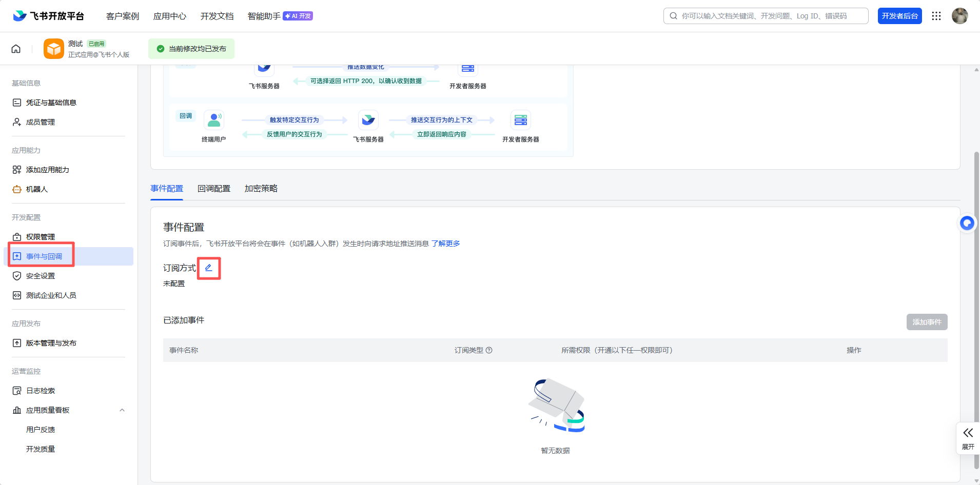Switch to the 回调配置 tab
This screenshot has width=980, height=485.
pyautogui.click(x=214, y=189)
